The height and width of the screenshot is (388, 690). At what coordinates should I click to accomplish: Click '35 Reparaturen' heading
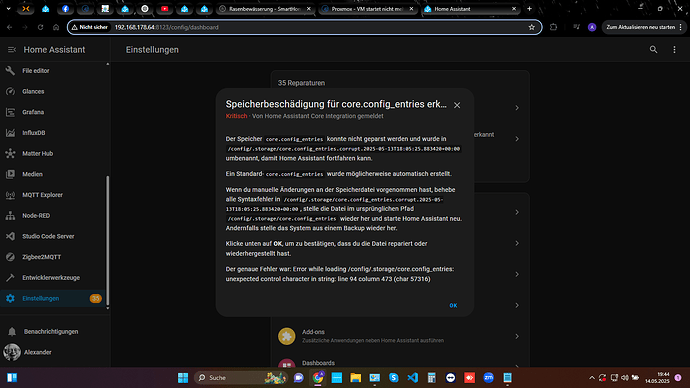pyautogui.click(x=301, y=83)
